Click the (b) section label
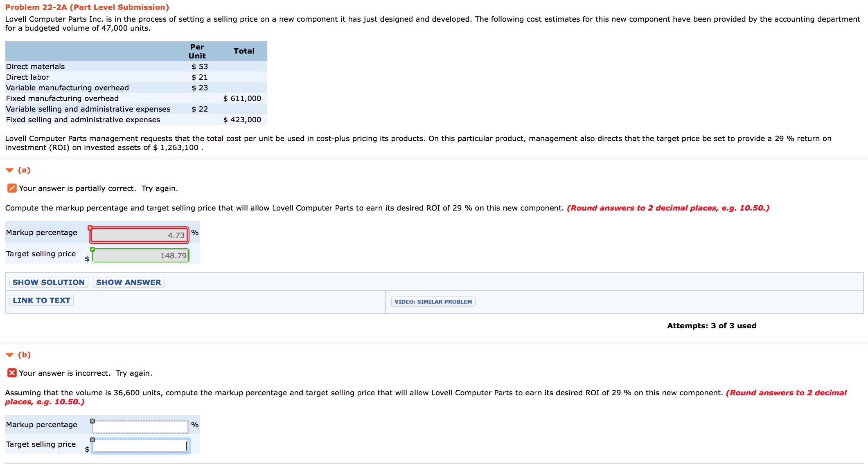 click(24, 355)
